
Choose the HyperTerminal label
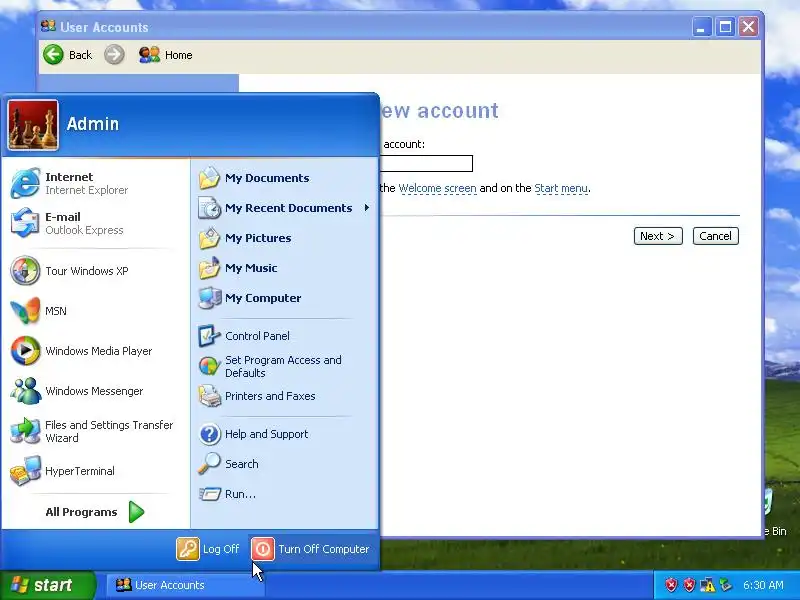80,471
